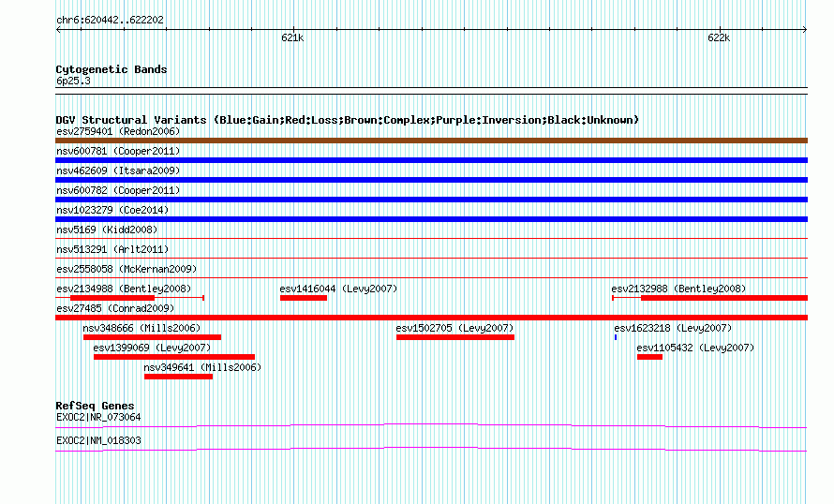Click the red bar under esv1399069
The width and height of the screenshot is (834, 504).
(174, 357)
